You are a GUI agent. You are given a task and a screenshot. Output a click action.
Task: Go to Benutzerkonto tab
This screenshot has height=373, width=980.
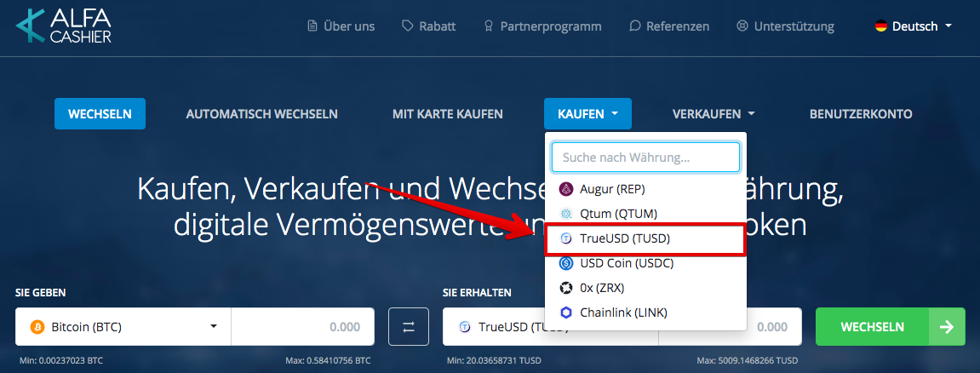[x=861, y=114]
